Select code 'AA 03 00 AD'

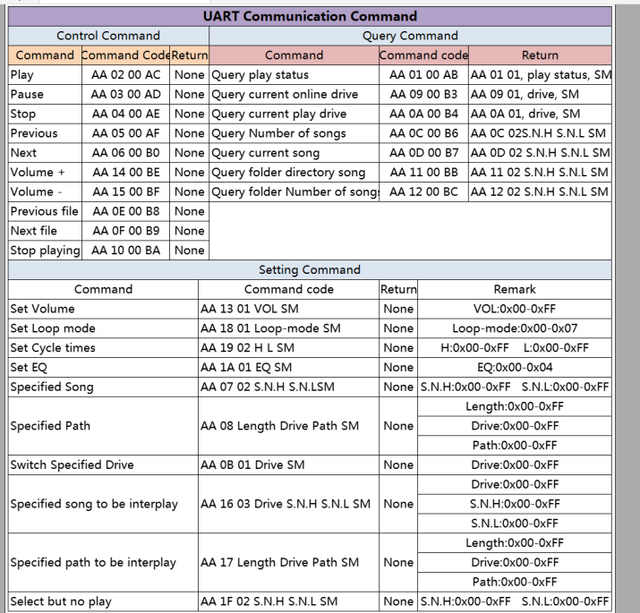point(126,95)
